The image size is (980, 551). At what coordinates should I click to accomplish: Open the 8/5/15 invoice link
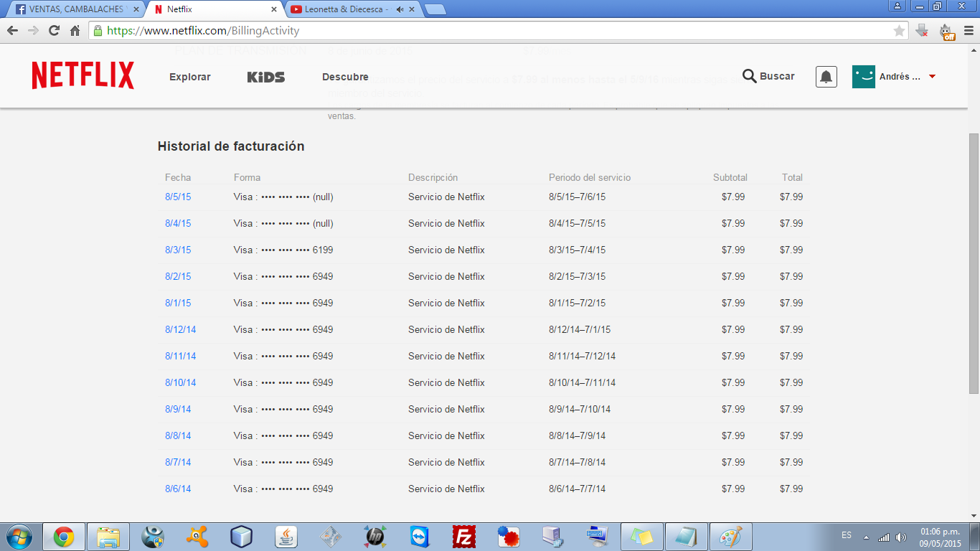178,197
